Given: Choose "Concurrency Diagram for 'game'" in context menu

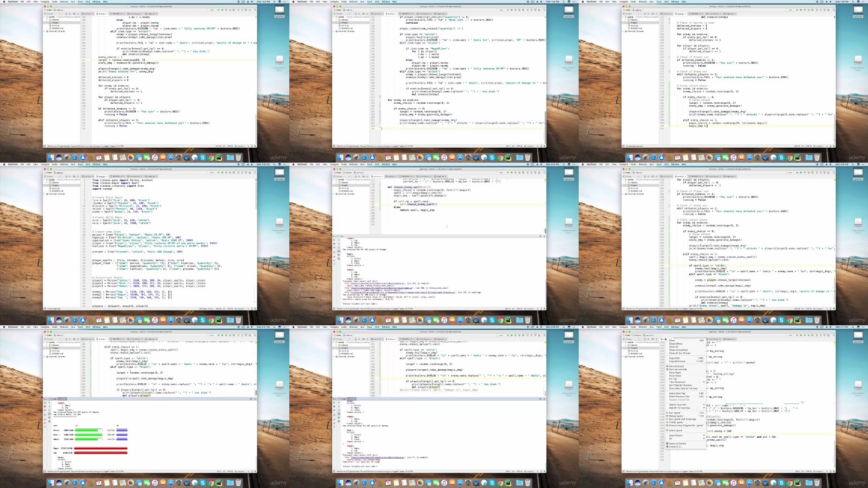Looking at the screenshot, I should [x=686, y=425].
